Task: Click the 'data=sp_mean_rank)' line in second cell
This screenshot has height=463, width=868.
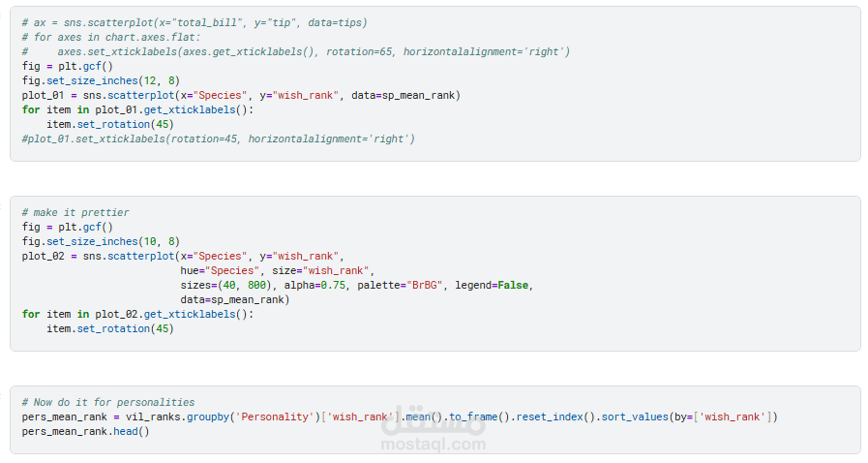Action: coord(235,299)
